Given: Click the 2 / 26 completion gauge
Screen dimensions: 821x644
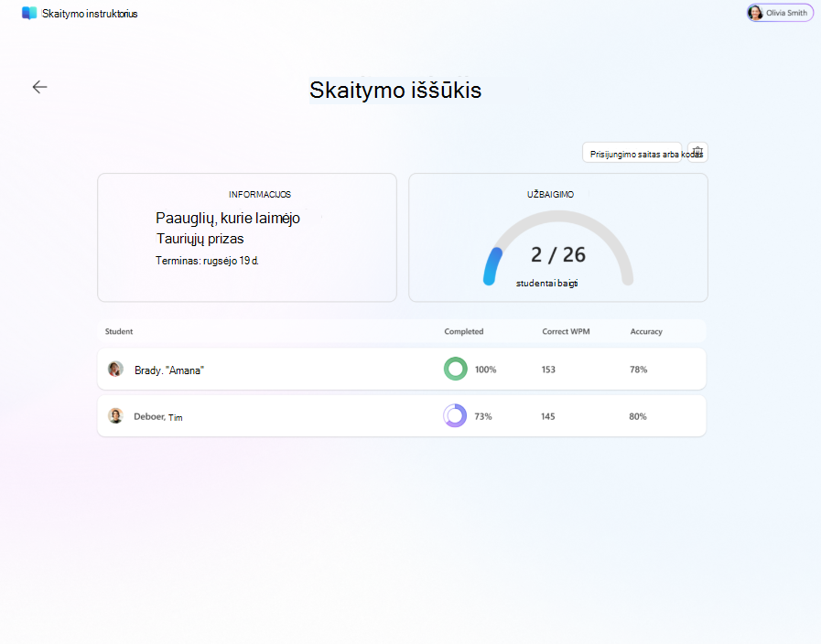Looking at the screenshot, I should pyautogui.click(x=558, y=249).
